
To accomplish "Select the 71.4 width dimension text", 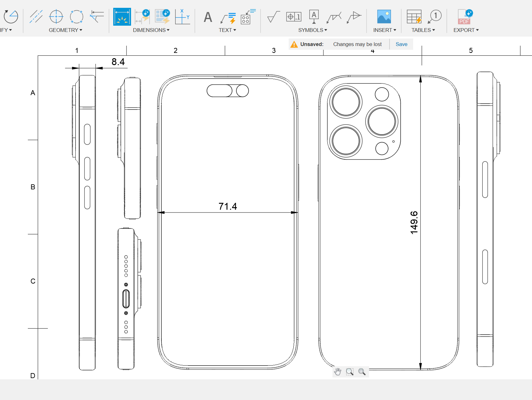I will (x=228, y=206).
